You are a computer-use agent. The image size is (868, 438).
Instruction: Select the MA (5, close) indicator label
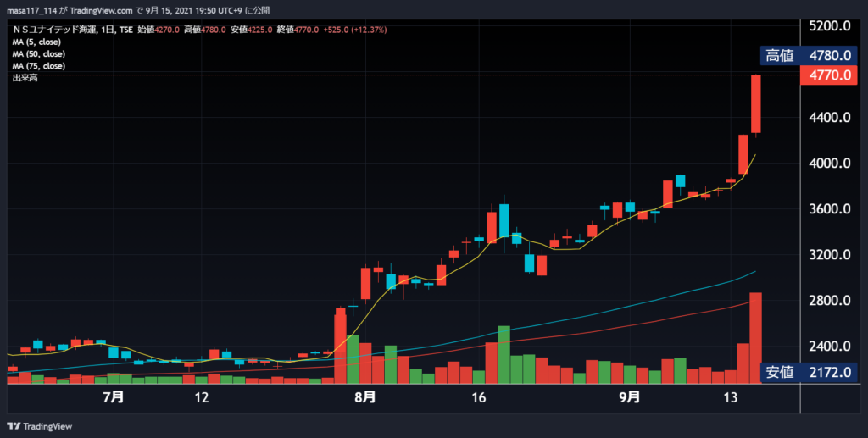36,42
